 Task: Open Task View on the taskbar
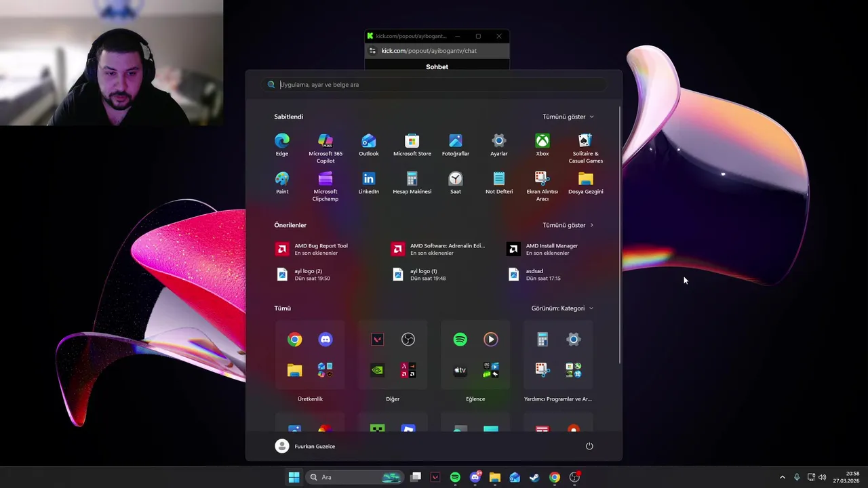pos(416,477)
